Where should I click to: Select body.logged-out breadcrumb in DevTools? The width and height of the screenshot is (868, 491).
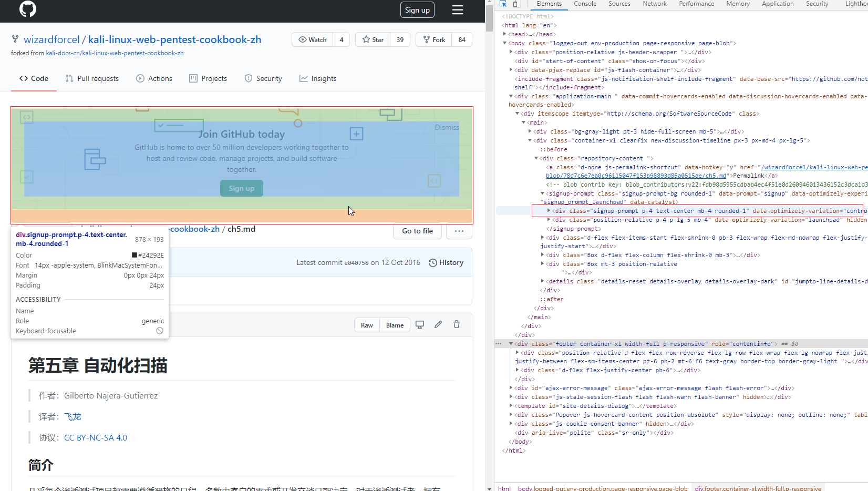click(x=603, y=488)
